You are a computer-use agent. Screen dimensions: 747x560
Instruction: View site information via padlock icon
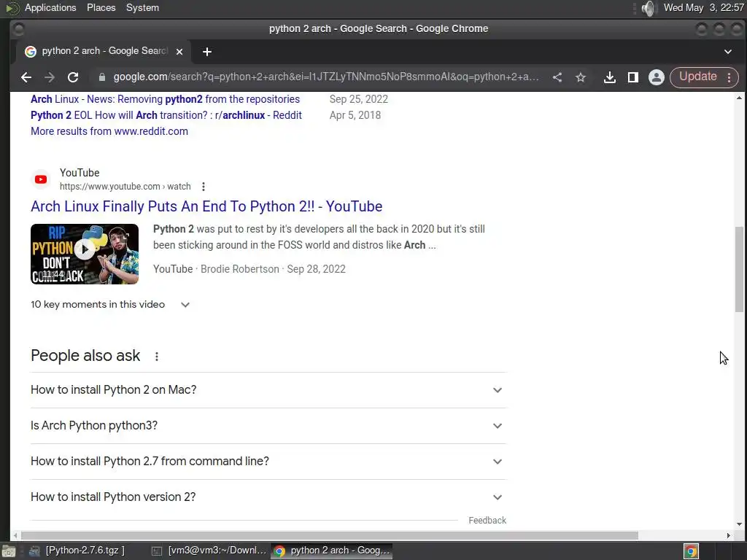101,77
